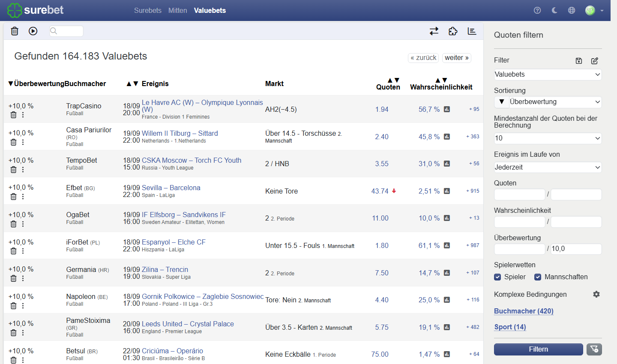Viewport: 617px width, 364px height.
Task: Click the + 915 count link
Action: [x=473, y=191]
